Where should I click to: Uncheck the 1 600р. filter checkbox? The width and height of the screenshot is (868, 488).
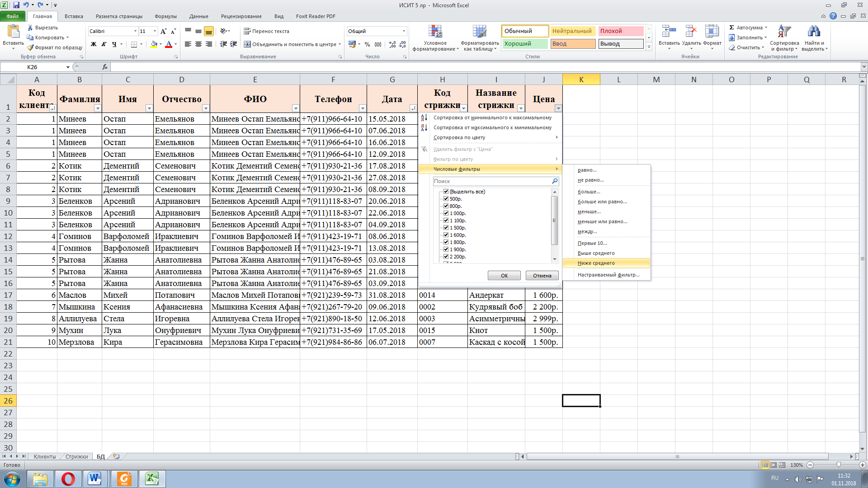click(446, 235)
